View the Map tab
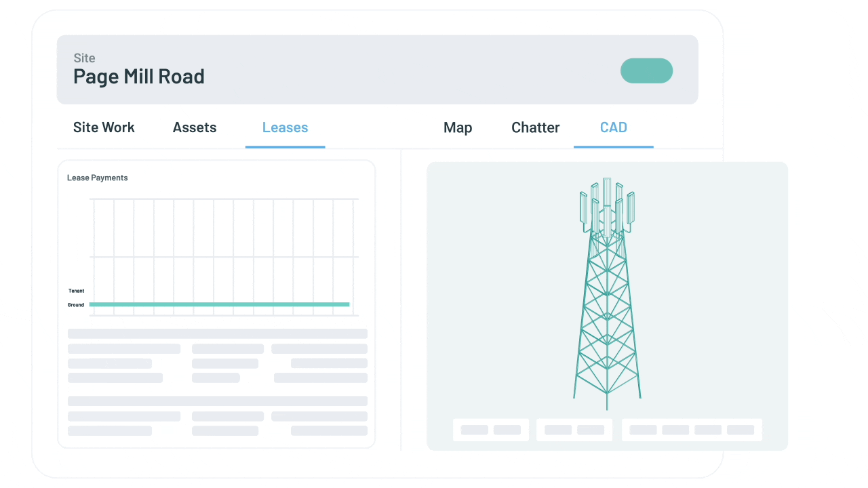 pos(458,127)
